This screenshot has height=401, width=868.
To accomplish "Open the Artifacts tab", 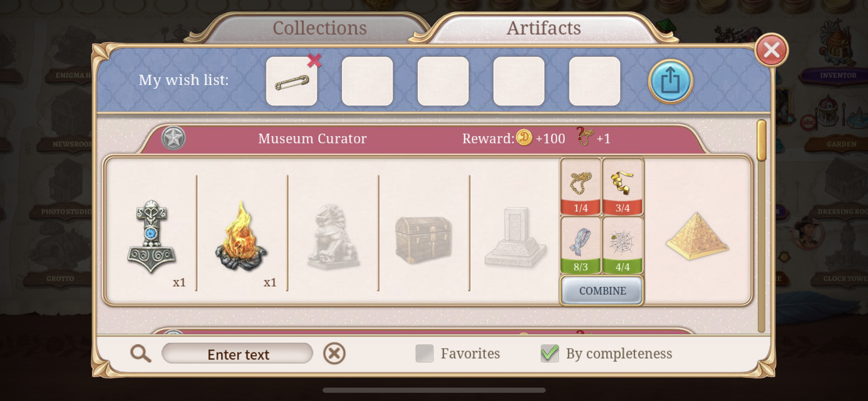I will pos(544,28).
